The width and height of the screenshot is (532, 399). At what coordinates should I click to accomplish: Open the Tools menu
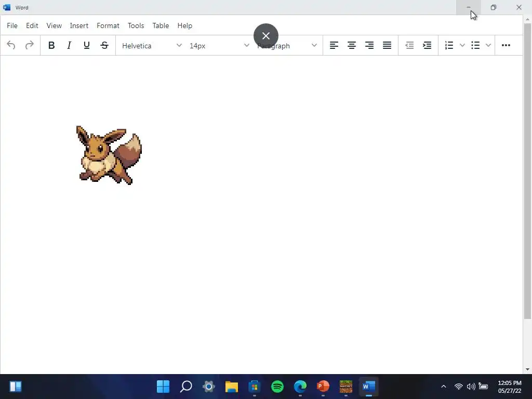pyautogui.click(x=136, y=25)
